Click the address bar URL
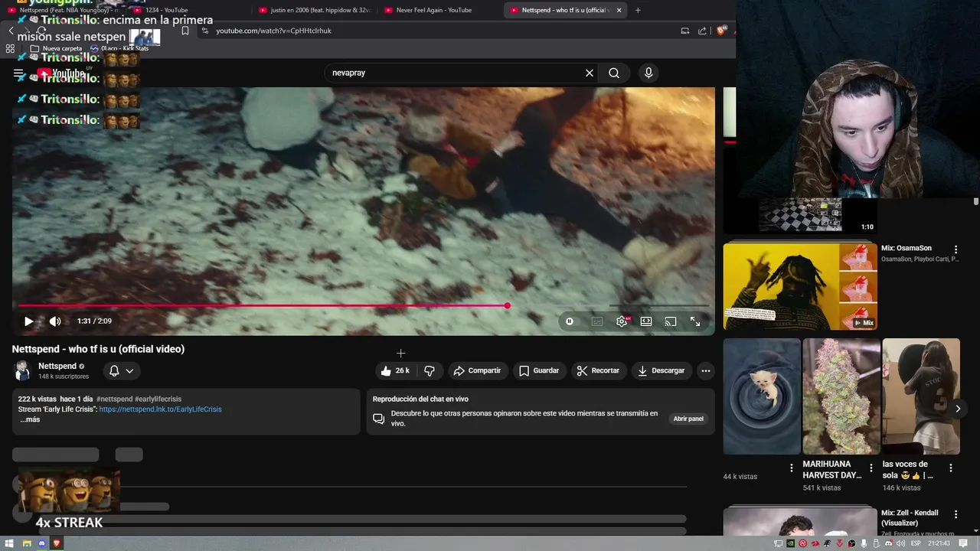The width and height of the screenshot is (980, 551). 273,31
